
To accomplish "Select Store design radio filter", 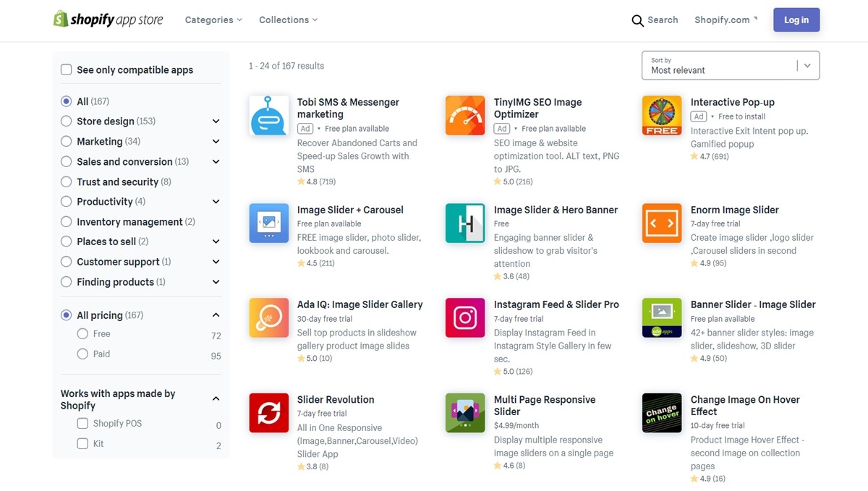I will (67, 121).
